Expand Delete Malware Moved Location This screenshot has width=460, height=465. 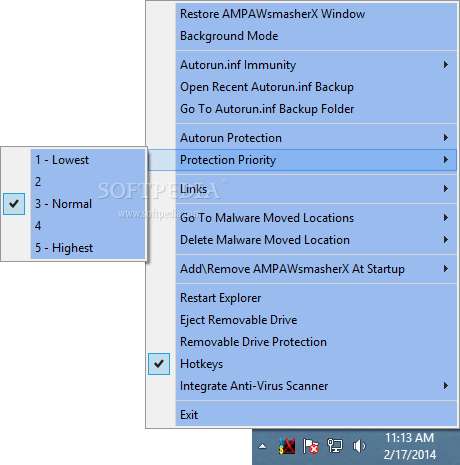tap(302, 240)
